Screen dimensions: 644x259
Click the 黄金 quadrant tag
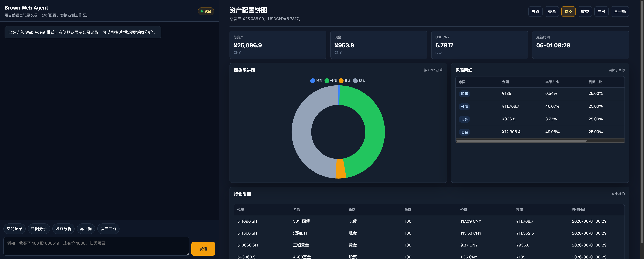[464, 119]
